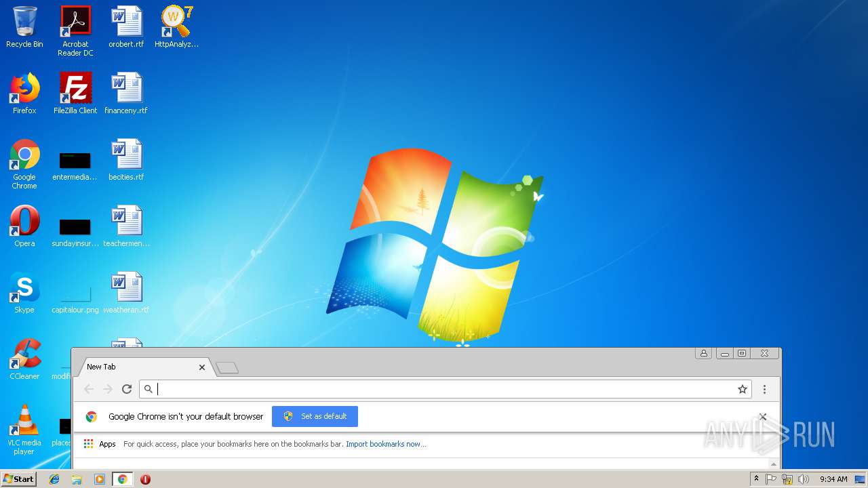
Task: Open Skype desktop shortcut
Action: (24, 293)
